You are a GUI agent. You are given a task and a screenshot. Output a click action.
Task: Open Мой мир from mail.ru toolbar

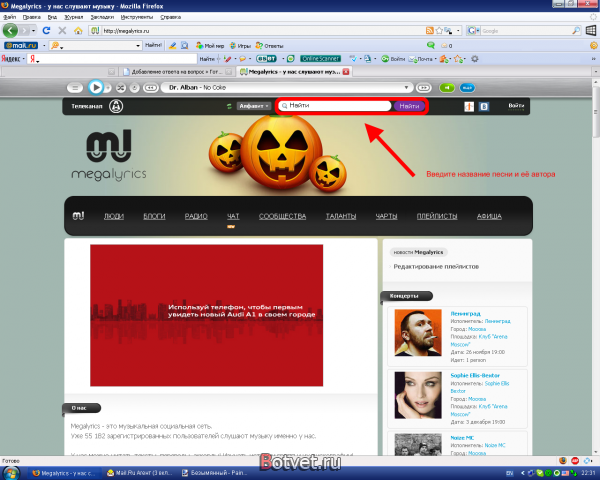[210, 46]
